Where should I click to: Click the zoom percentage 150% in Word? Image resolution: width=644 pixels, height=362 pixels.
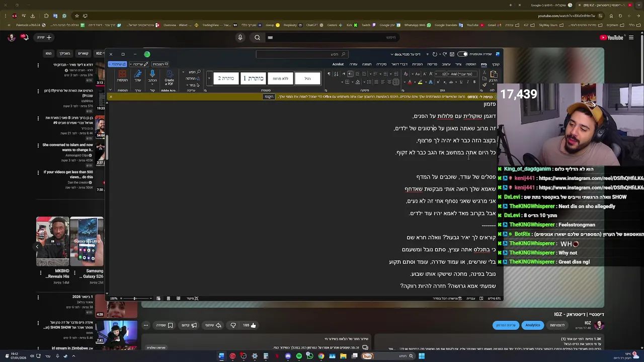pyautogui.click(x=114, y=298)
